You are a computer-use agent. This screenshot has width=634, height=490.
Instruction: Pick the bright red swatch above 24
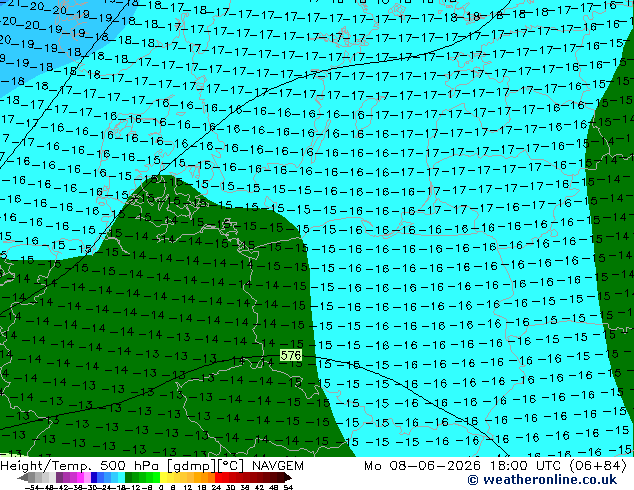click(x=218, y=478)
